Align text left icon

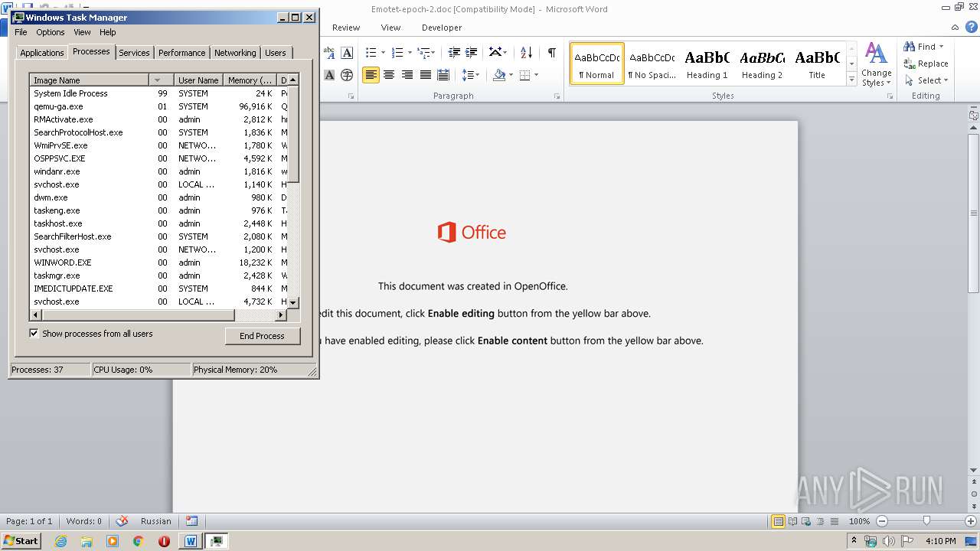tap(371, 75)
